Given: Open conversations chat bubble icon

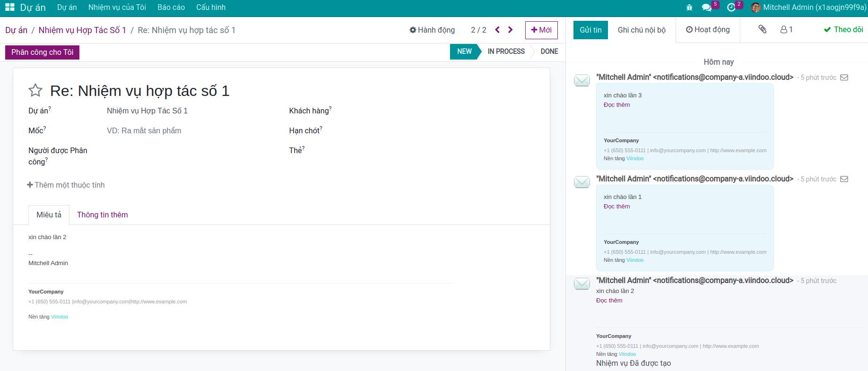Looking at the screenshot, I should tap(707, 8).
